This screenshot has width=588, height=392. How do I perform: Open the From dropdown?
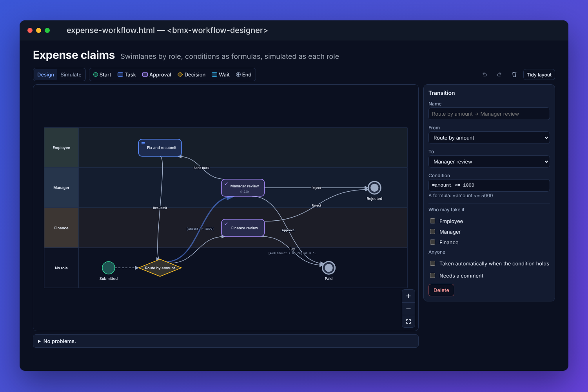click(489, 138)
